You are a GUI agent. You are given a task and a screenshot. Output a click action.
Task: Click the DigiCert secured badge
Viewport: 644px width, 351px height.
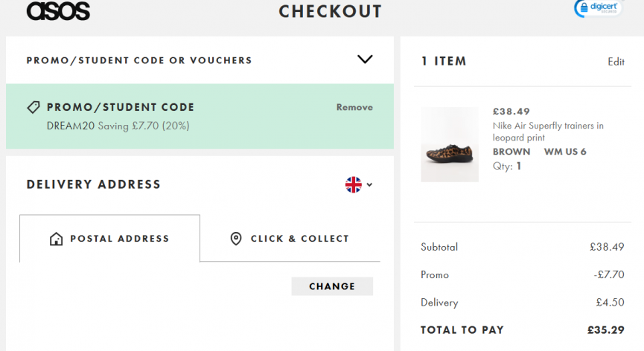click(598, 8)
